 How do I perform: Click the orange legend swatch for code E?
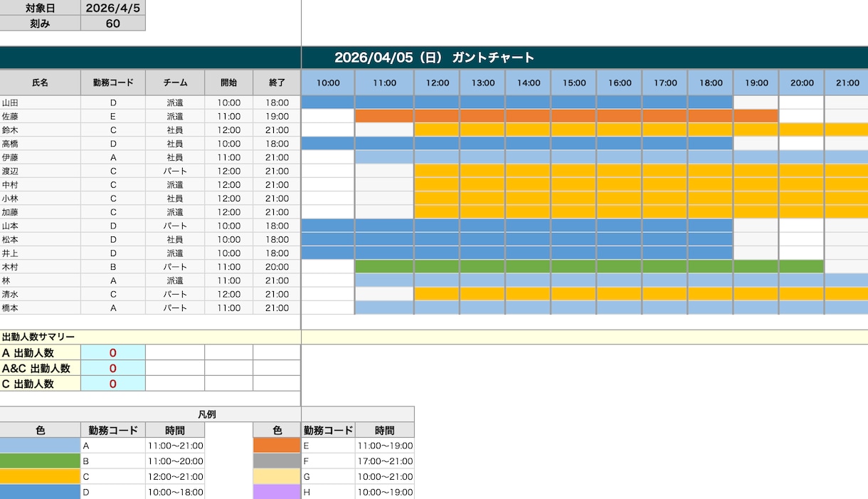[277, 446]
